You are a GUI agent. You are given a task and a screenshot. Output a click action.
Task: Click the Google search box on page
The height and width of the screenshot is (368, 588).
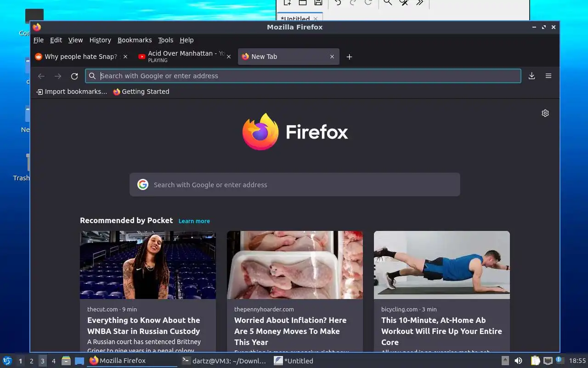coord(294,184)
